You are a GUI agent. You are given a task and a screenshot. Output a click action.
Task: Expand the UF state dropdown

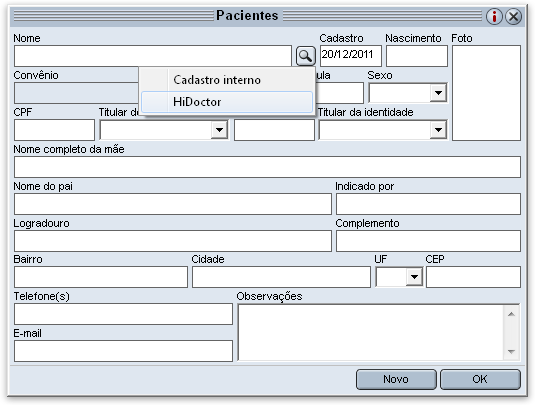414,277
